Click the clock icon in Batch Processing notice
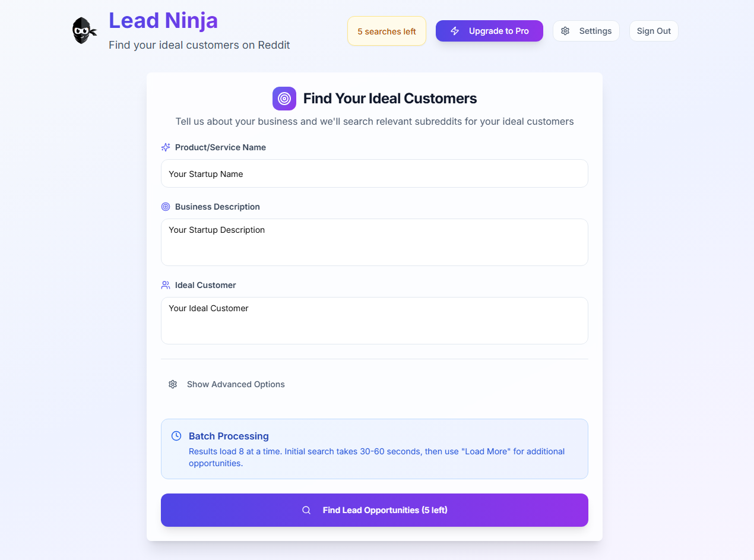Screen dimensions: 754x560 pos(176,435)
